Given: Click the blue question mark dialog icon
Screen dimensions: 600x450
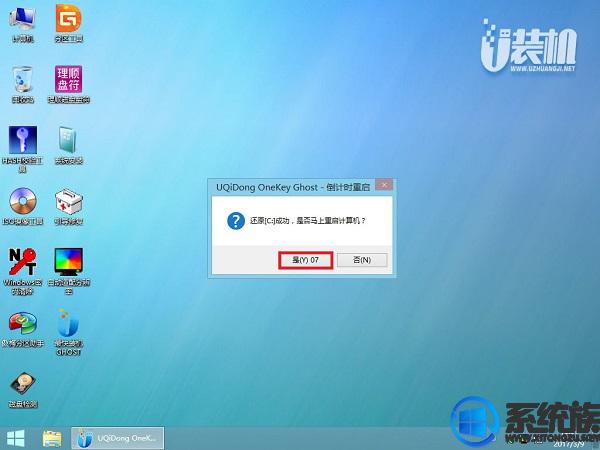Looking at the screenshot, I should tap(236, 221).
